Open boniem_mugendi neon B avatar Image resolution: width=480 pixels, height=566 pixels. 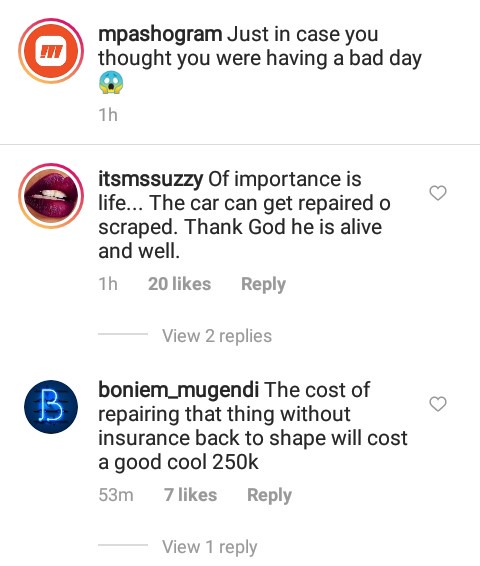[51, 406]
